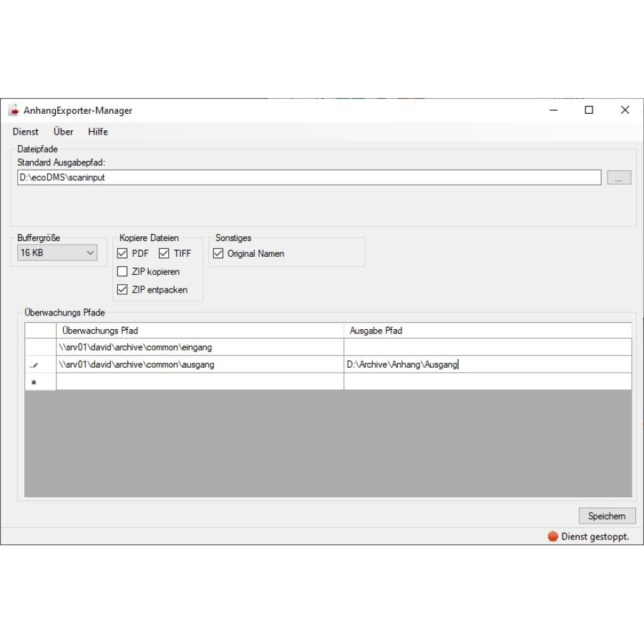644x644 pixels.
Task: Open the Über menu
Action: pyautogui.click(x=63, y=132)
